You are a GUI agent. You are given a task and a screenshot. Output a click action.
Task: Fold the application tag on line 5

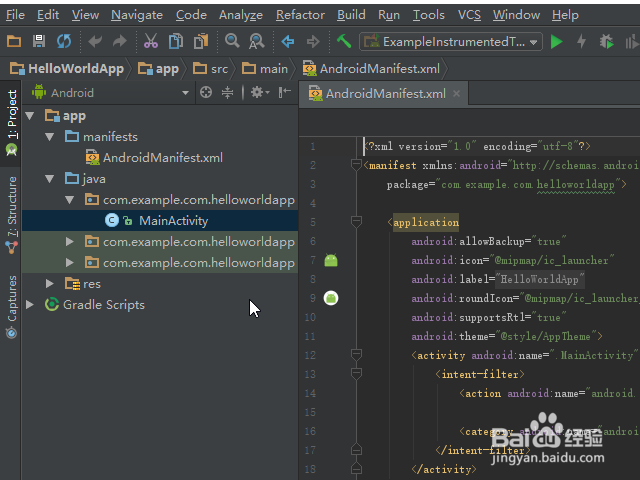(x=356, y=222)
